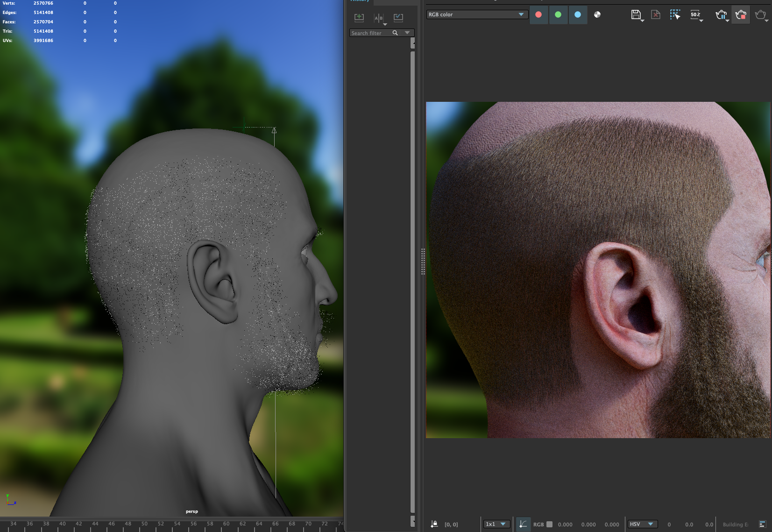
Task: Click the grayed-out teapot render icon
Action: point(760,14)
